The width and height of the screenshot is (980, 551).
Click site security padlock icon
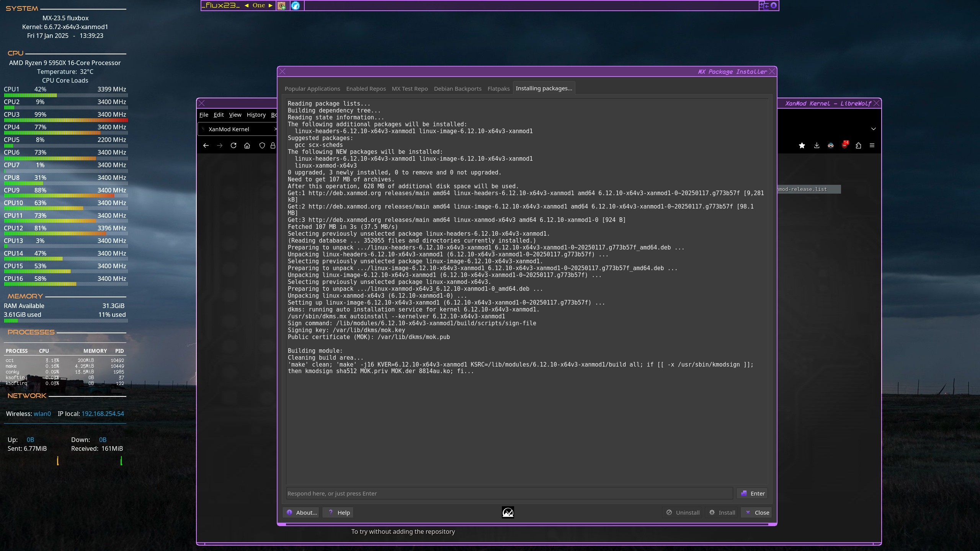click(x=273, y=145)
